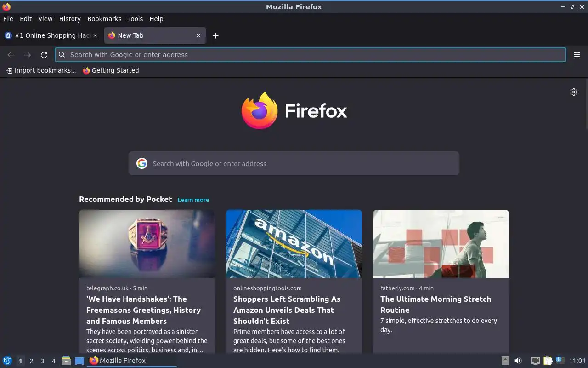The image size is (588, 368).
Task: Click the page vertical scrollbar
Action: tap(586, 105)
